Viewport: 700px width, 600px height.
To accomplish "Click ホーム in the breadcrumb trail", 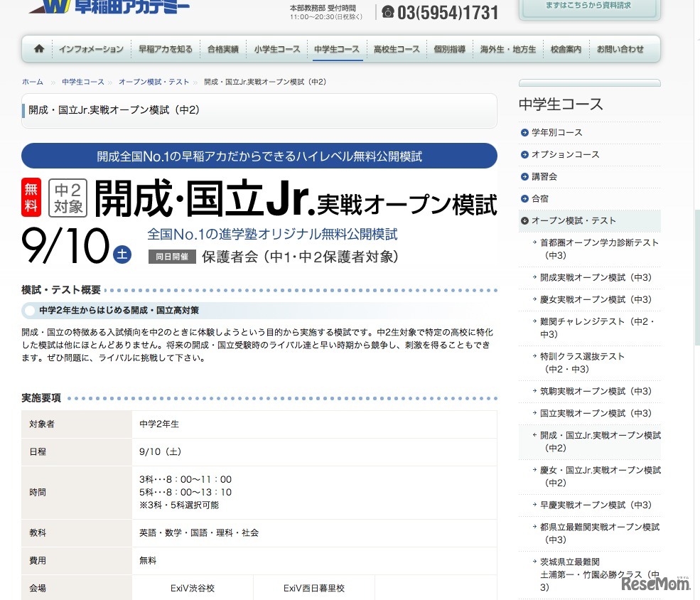I will coord(32,82).
